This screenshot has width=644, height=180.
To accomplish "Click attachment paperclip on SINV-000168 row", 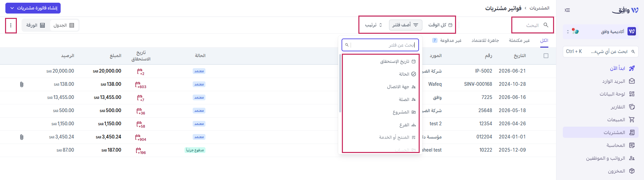I will (22, 84).
